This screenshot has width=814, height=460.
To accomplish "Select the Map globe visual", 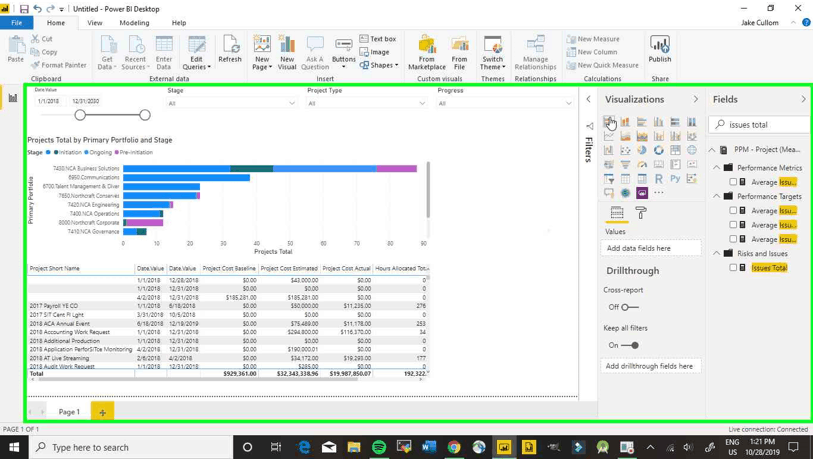I will point(692,150).
